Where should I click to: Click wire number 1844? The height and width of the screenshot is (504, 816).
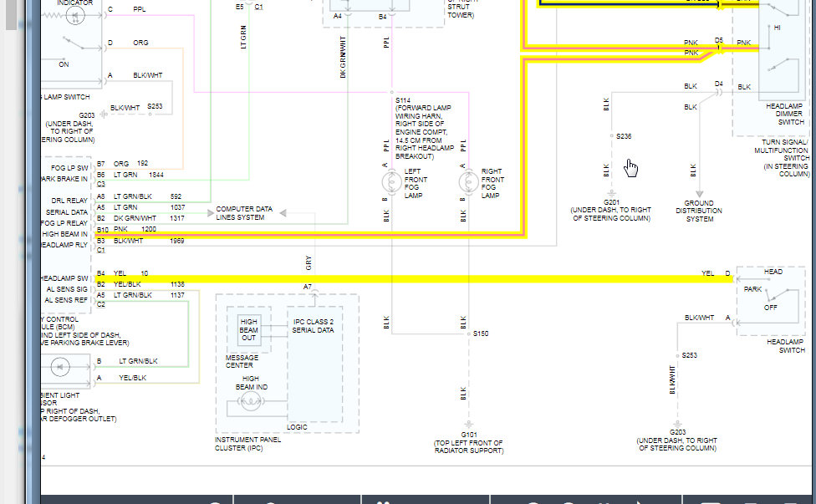point(156,175)
